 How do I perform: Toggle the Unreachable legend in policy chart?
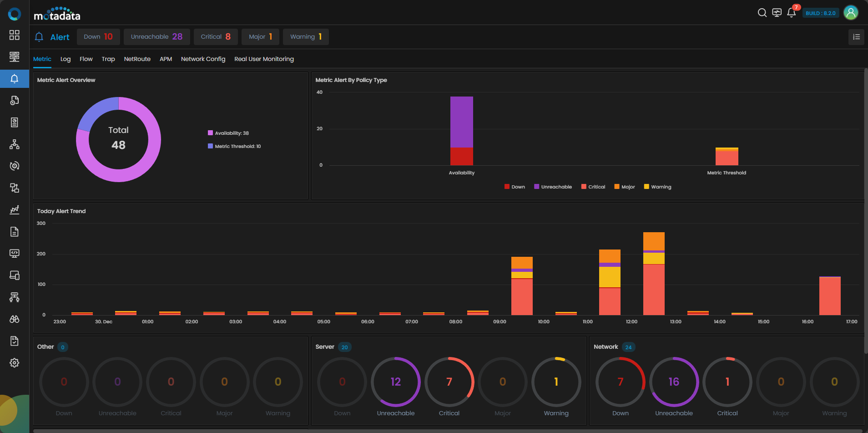point(553,187)
